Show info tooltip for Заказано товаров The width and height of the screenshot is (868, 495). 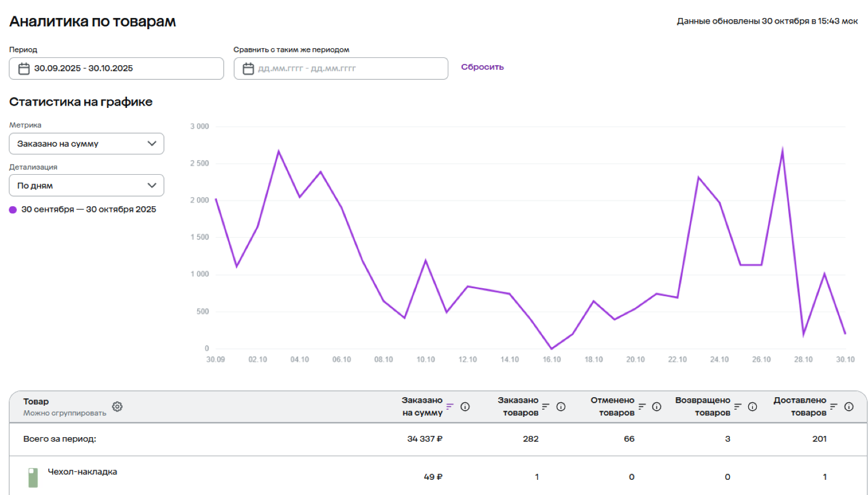tap(561, 407)
